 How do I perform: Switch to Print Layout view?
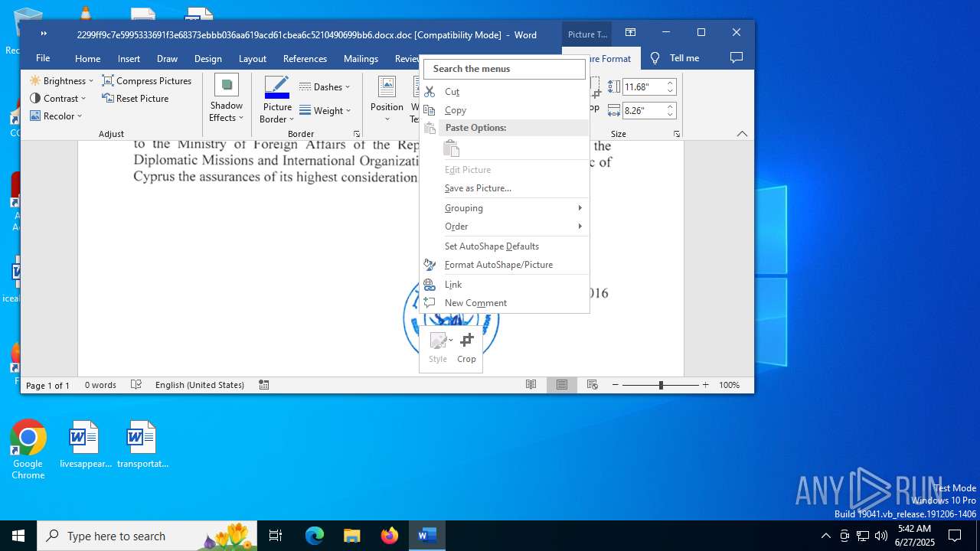pos(562,385)
